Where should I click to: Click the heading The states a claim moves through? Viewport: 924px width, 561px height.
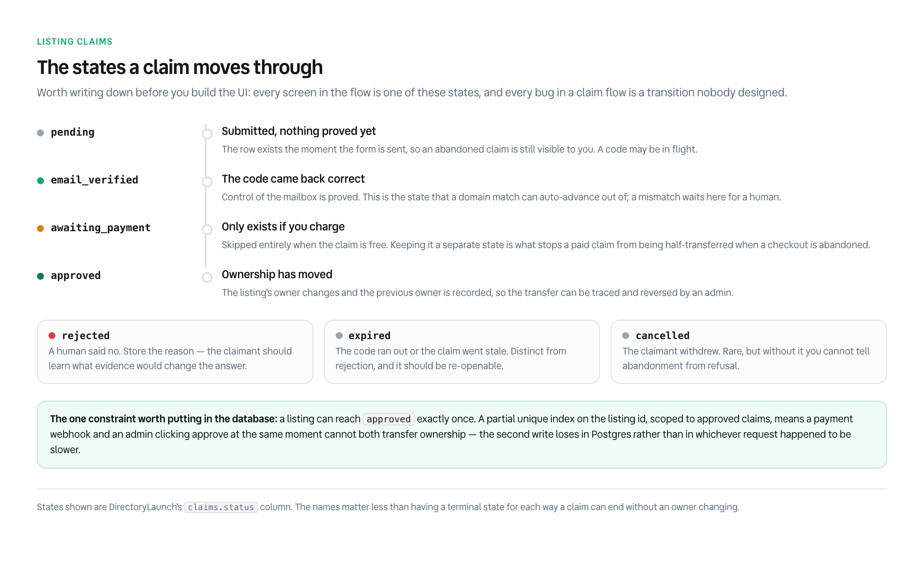tap(180, 67)
